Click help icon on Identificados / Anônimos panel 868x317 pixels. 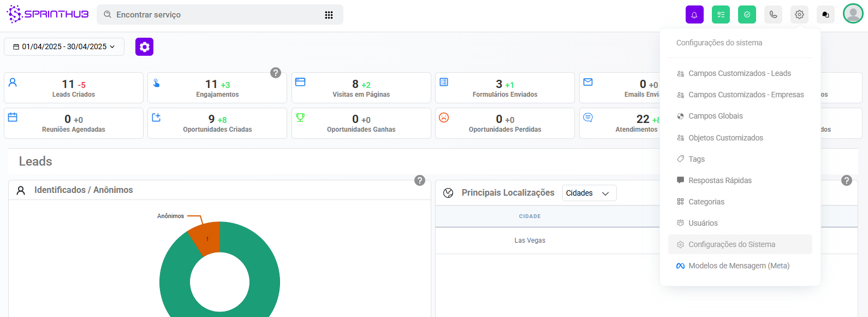click(420, 180)
